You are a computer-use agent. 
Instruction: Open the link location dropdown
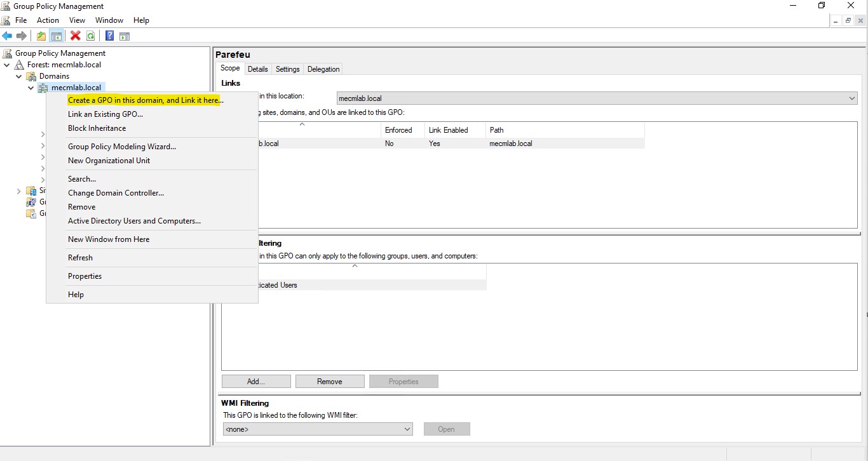tap(851, 98)
